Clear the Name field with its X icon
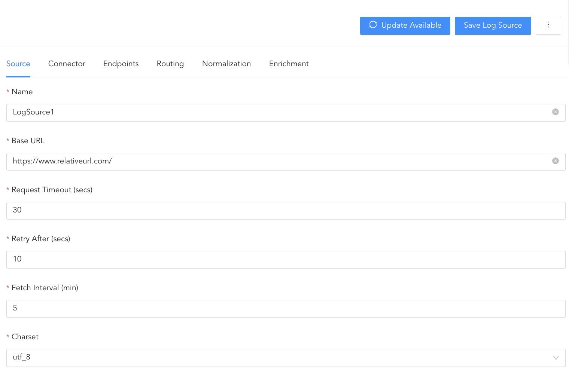This screenshot has width=569, height=392. coord(556,112)
